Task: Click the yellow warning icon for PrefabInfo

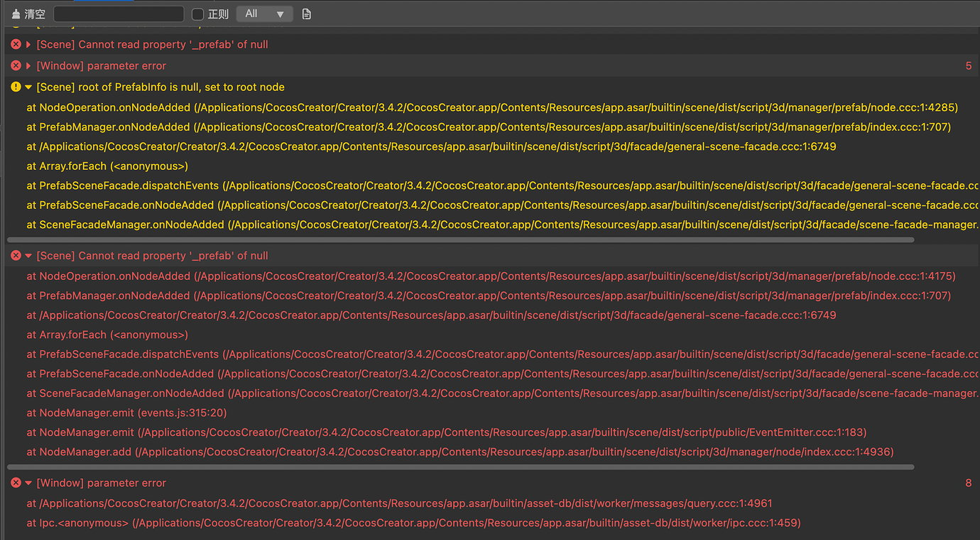Action: 16,87
